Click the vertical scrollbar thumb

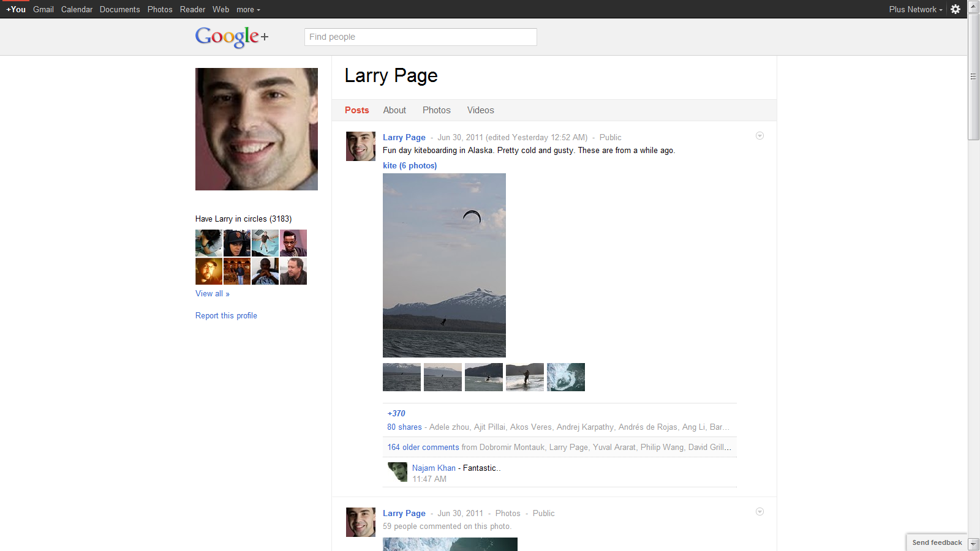click(x=974, y=77)
